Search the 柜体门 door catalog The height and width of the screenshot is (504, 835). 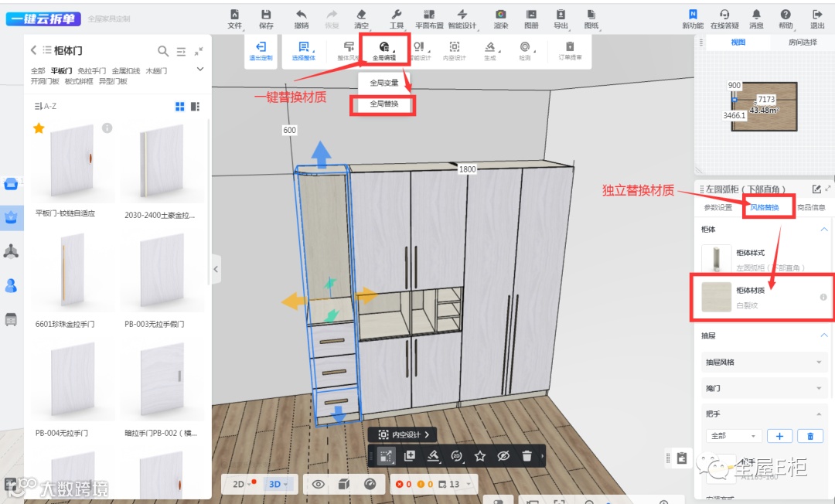(163, 51)
